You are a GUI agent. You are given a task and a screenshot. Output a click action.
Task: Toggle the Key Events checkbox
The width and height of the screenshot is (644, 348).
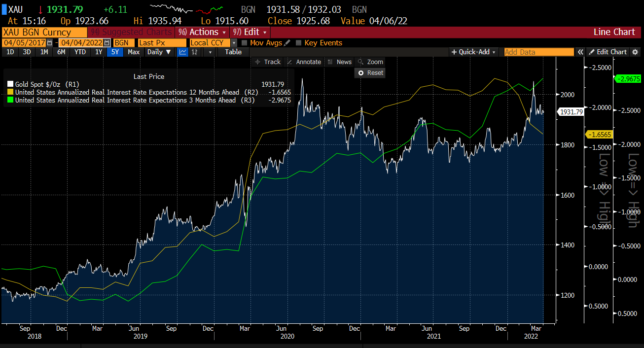[298, 43]
